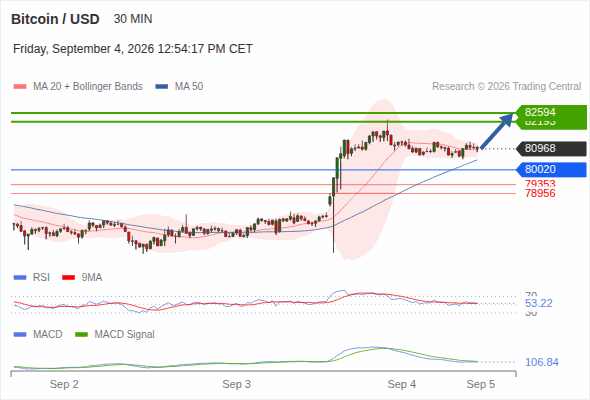Click the Research Trading Central copyright text
590x400 pixels.
click(x=506, y=87)
